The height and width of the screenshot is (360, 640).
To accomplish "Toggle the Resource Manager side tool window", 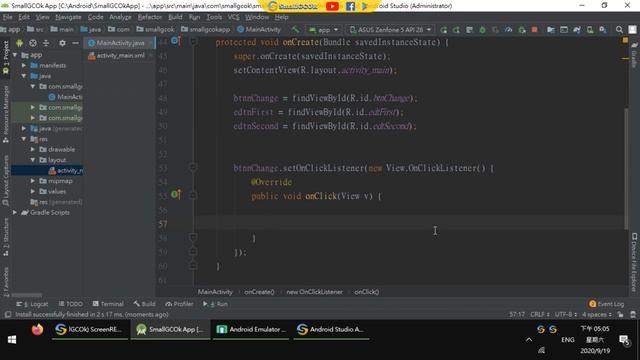I will (5, 114).
